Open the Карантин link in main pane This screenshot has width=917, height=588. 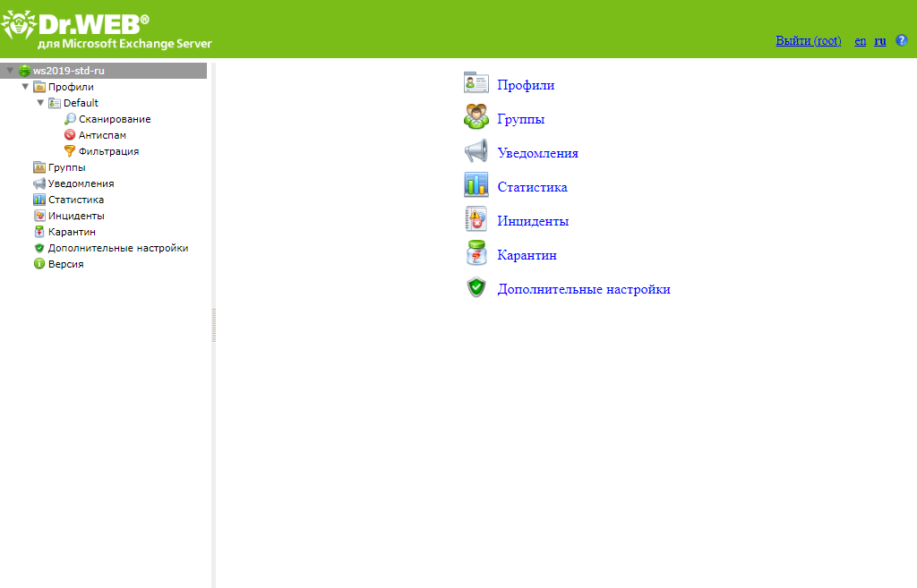(527, 255)
